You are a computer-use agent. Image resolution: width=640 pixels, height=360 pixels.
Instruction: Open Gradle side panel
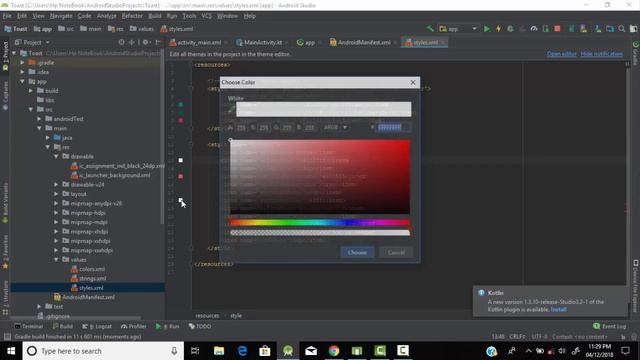pos(636,53)
